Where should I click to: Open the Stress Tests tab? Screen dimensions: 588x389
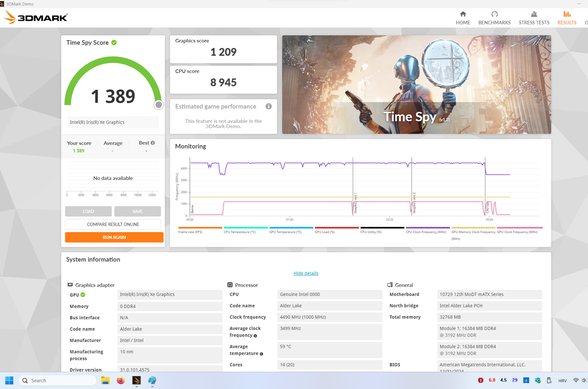(x=533, y=18)
